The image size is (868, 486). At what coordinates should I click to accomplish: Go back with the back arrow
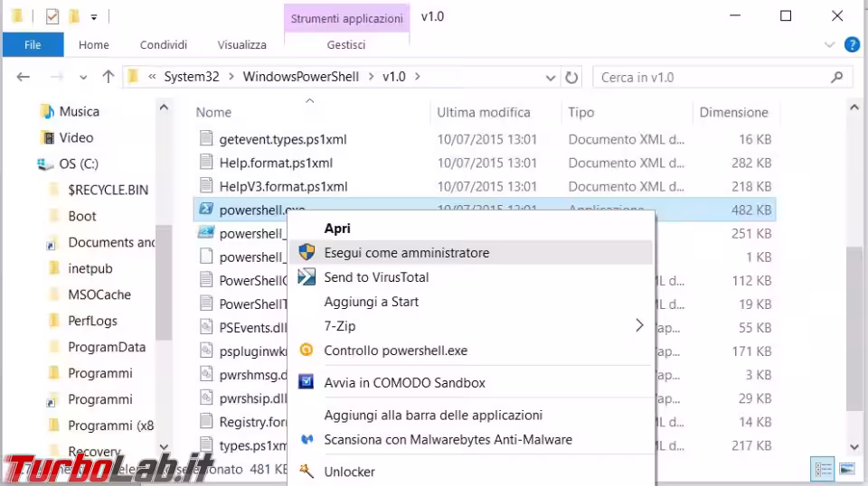pyautogui.click(x=24, y=77)
